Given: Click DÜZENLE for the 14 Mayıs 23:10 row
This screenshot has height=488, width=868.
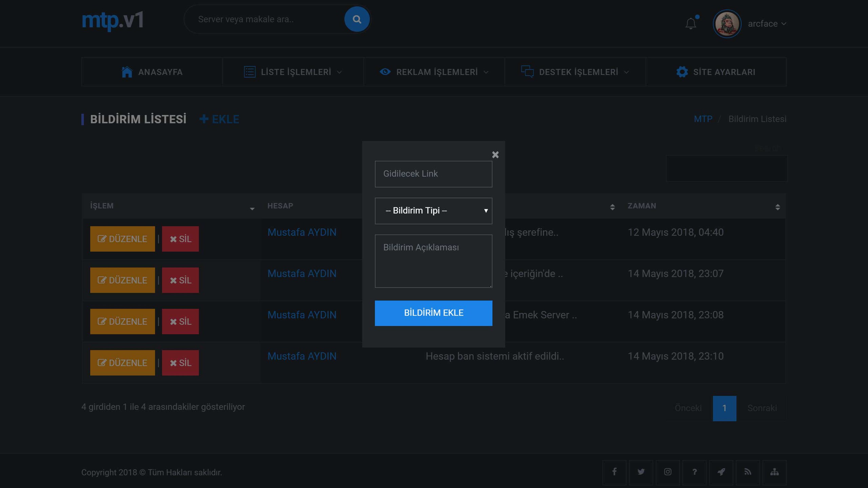Looking at the screenshot, I should click(122, 363).
